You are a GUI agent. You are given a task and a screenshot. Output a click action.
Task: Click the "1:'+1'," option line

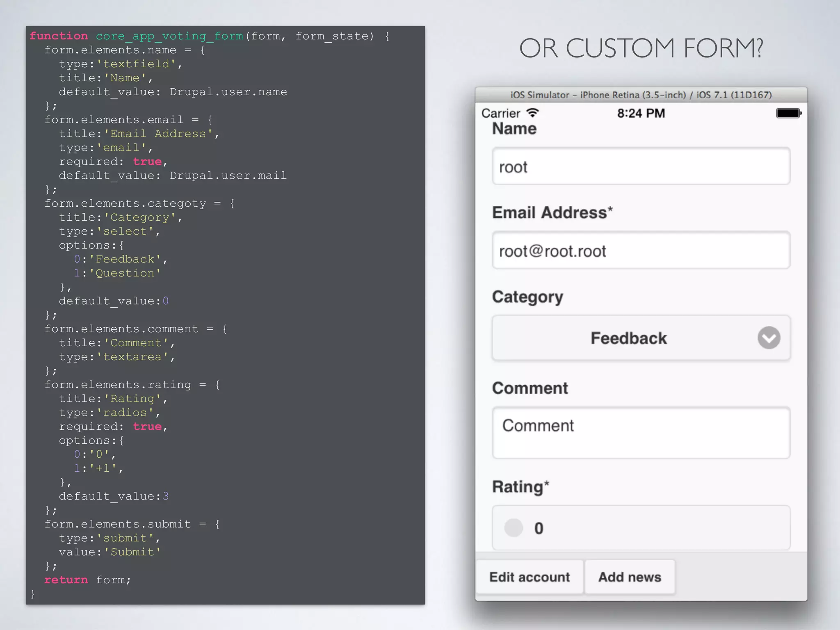tap(98, 468)
